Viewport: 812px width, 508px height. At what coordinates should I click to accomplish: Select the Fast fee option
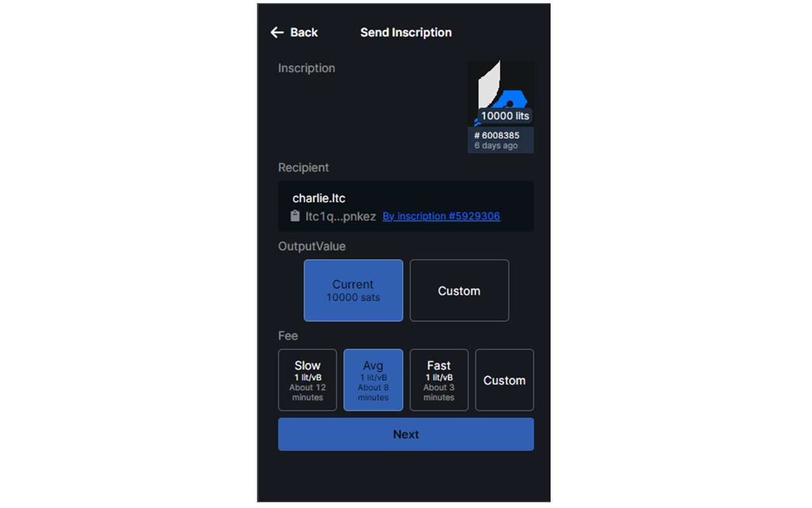pos(439,380)
